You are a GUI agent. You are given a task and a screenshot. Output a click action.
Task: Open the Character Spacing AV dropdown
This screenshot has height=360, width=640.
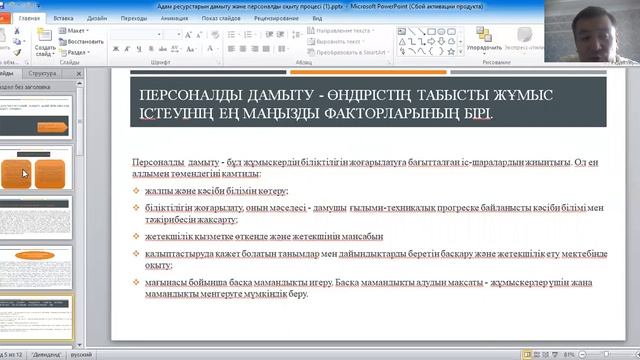point(176,49)
